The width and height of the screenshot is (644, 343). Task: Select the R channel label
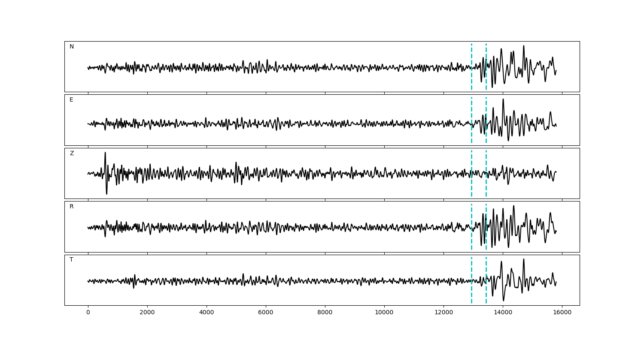pos(72,207)
